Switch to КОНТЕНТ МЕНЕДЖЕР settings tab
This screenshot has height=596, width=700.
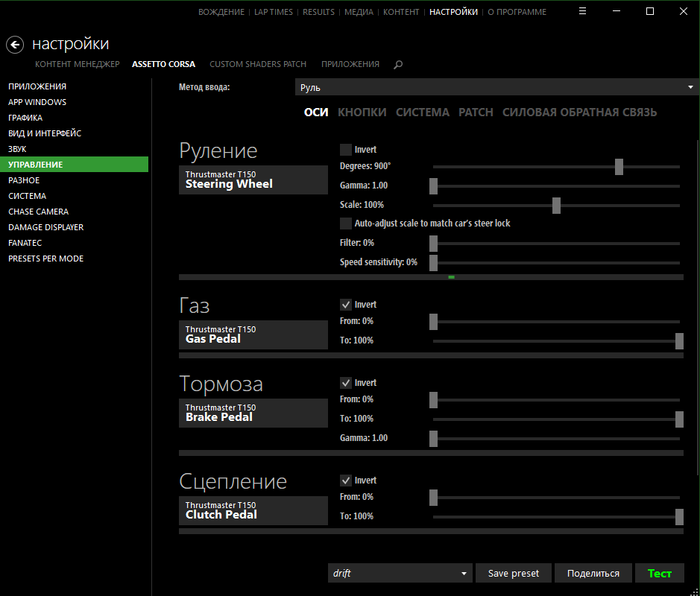78,64
